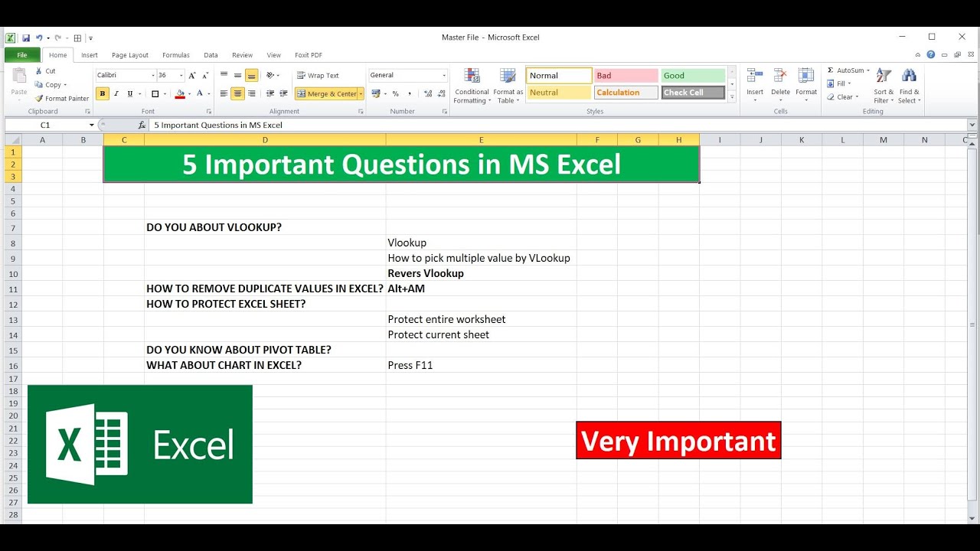Viewport: 980px width, 551px height.
Task: Apply the Bad cell style
Action: coord(626,76)
